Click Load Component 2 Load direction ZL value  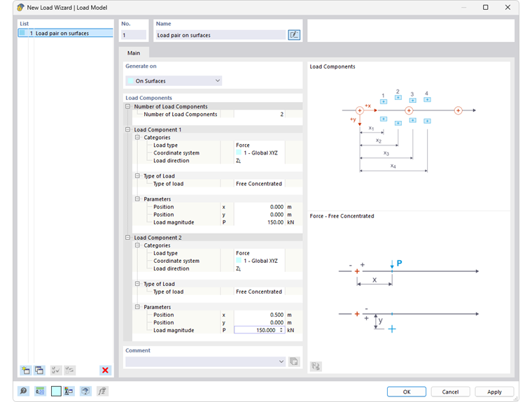[x=260, y=268]
